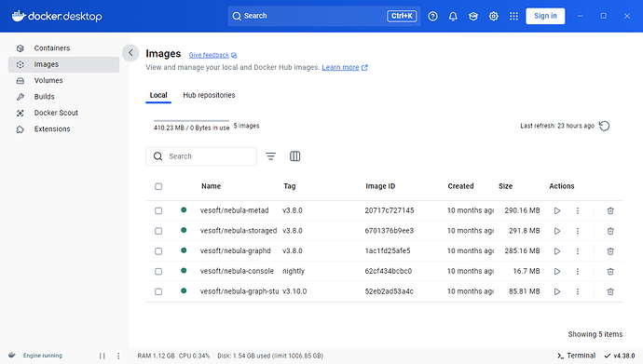Refresh the images list
The image size is (643, 364).
point(604,126)
